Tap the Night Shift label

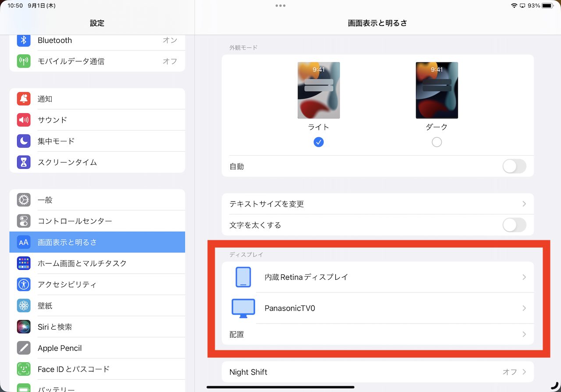pos(249,372)
